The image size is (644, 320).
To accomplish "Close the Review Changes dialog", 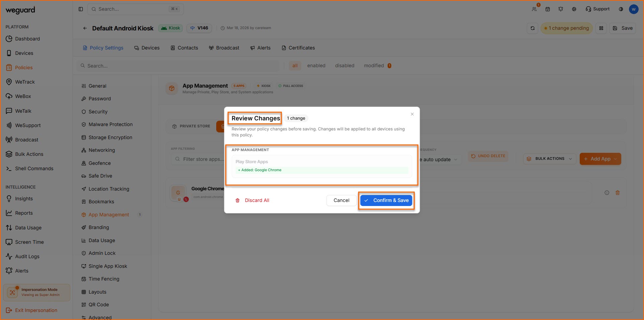I will point(412,114).
